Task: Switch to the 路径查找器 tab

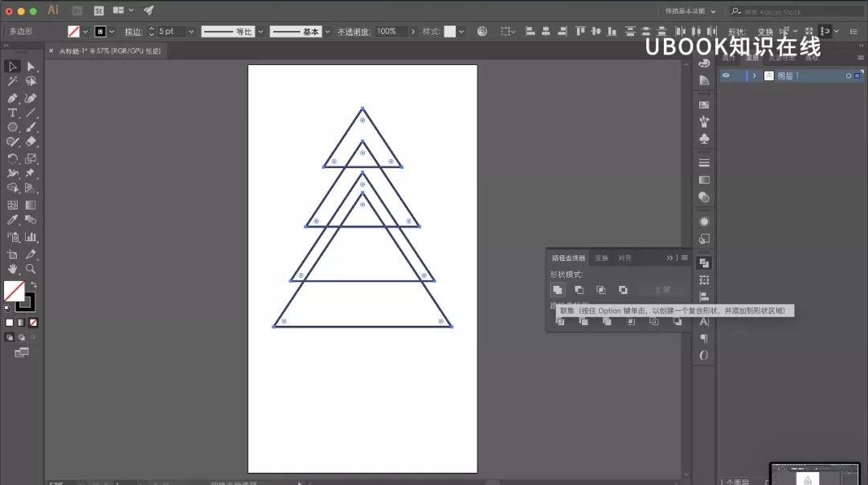Action: (568, 259)
